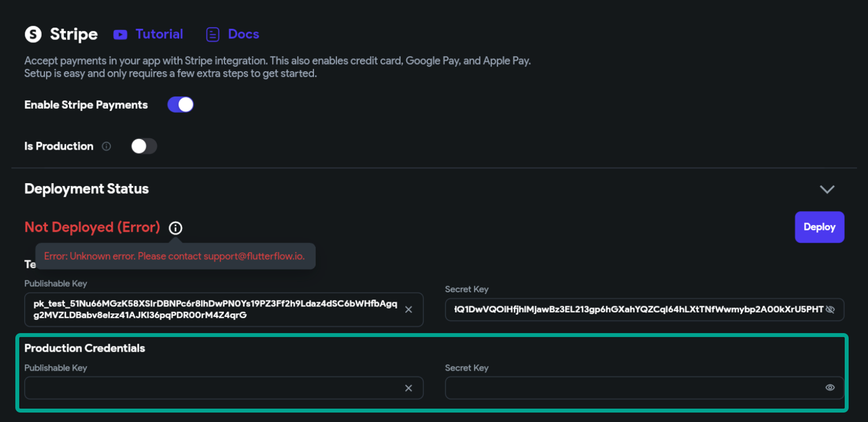Image resolution: width=868 pixels, height=422 pixels.
Task: Click the deployment error info icon
Action: (175, 228)
